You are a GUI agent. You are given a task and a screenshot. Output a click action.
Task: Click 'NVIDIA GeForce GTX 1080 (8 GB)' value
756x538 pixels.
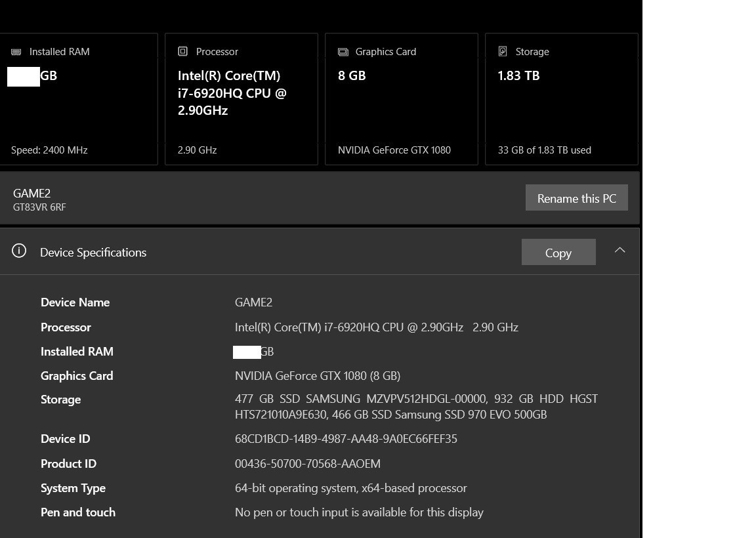318,375
